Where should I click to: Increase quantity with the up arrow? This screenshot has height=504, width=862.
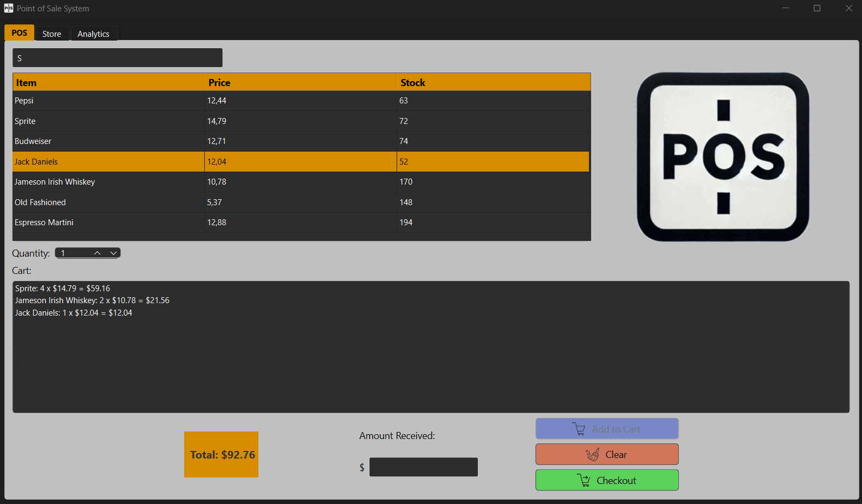click(98, 253)
